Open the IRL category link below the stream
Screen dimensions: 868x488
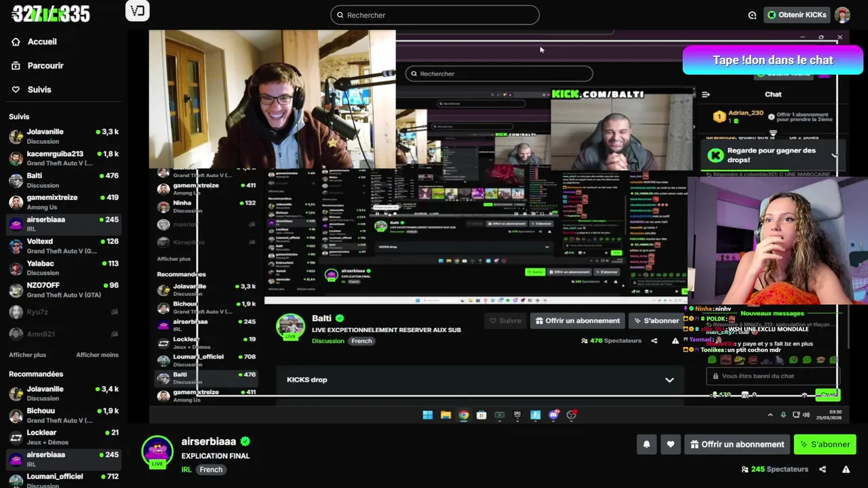pyautogui.click(x=186, y=470)
